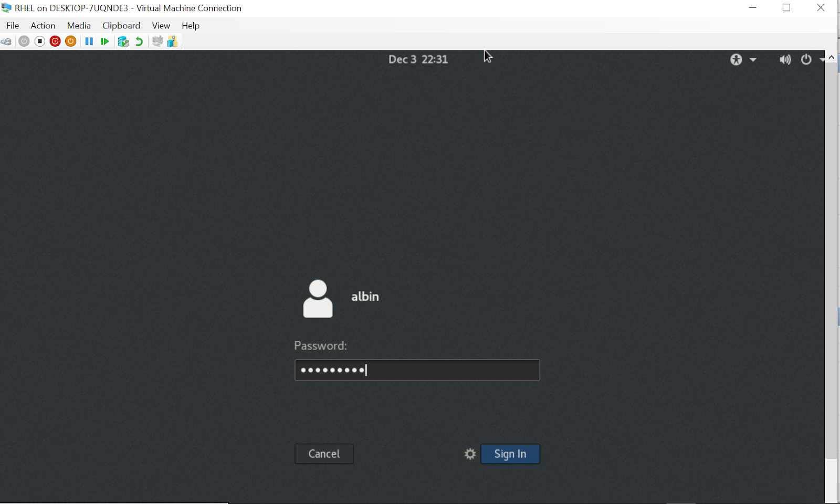The image size is (840, 504).
Task: Click the albin user name
Action: coord(365,297)
